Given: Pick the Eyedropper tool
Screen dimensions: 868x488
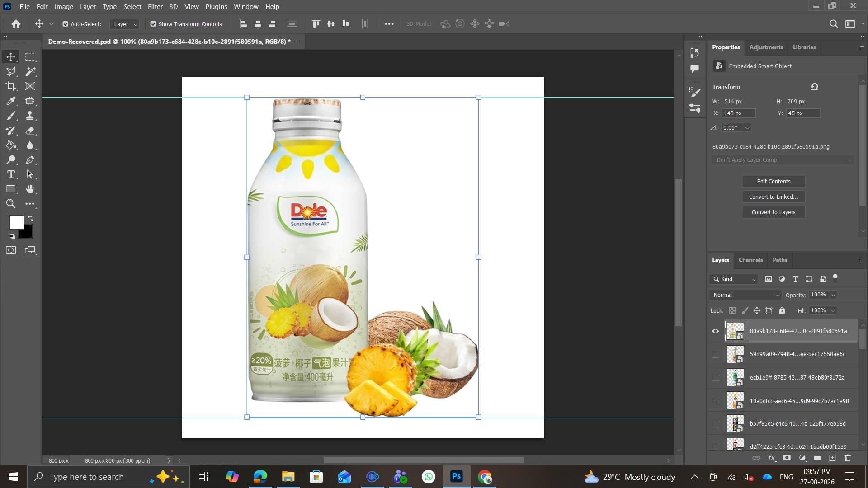Looking at the screenshot, I should [x=11, y=101].
